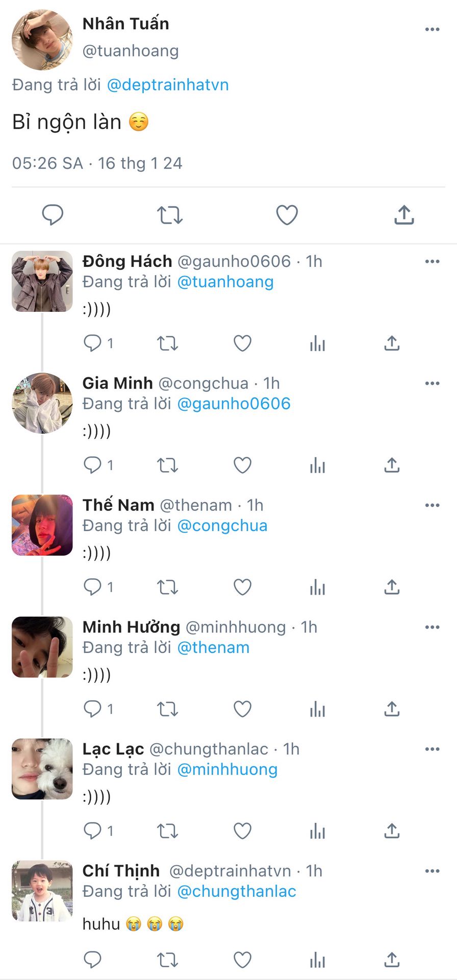Share Minh Hưởng's reply

392,709
